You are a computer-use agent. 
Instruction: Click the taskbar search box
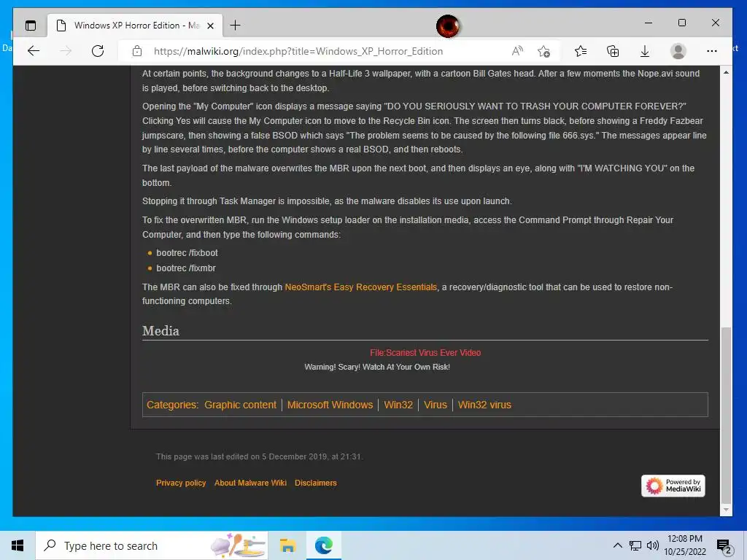[152, 545]
